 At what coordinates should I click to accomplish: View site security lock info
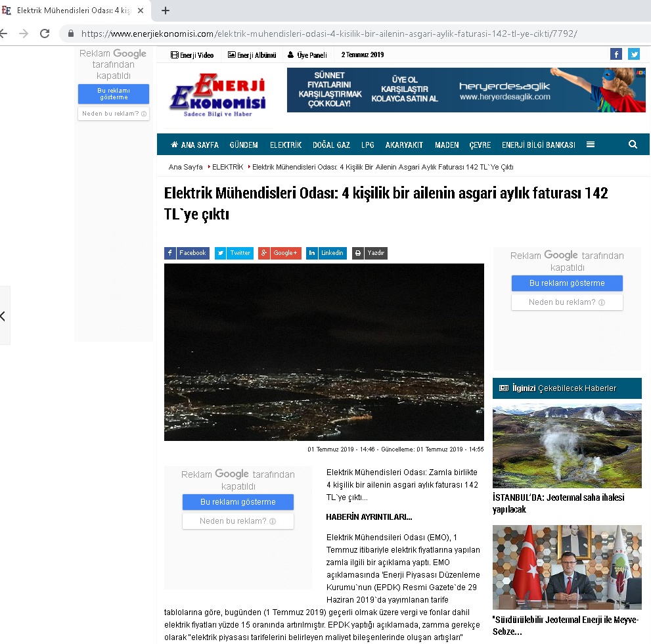pos(71,34)
